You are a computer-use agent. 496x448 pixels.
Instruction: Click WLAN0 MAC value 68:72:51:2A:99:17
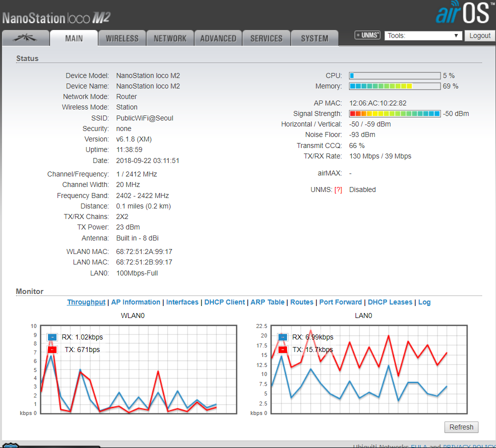coord(144,251)
